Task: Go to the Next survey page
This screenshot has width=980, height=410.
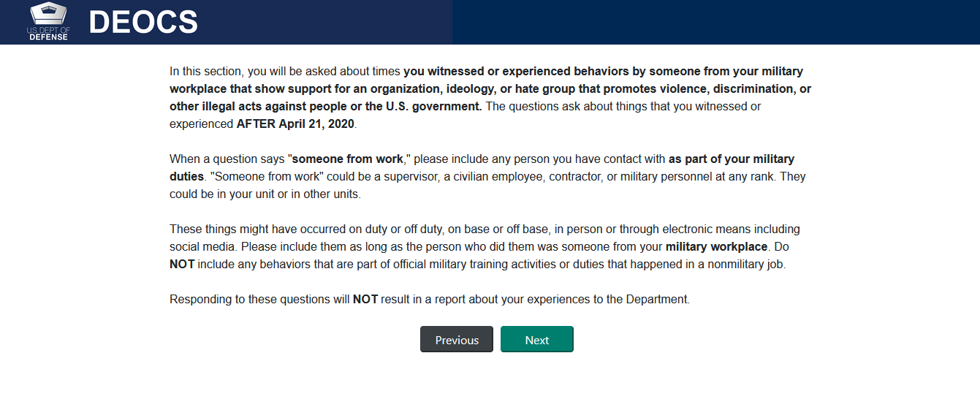Action: [x=537, y=339]
